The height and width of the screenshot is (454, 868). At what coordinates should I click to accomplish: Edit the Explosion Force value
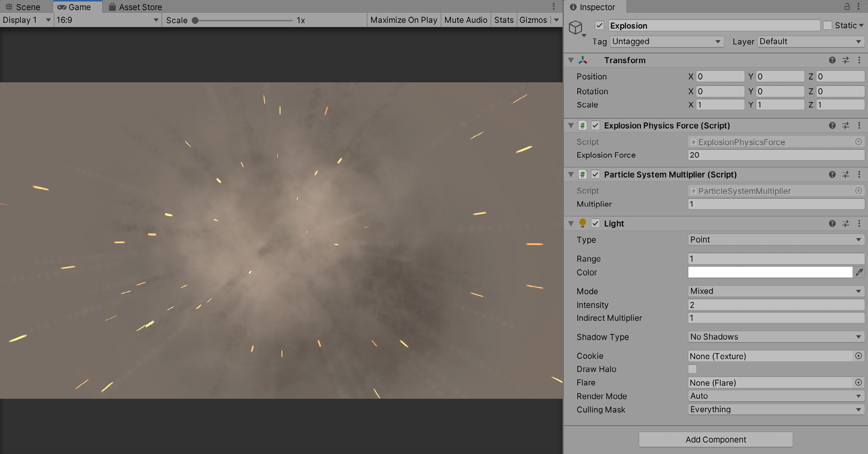tap(776, 155)
